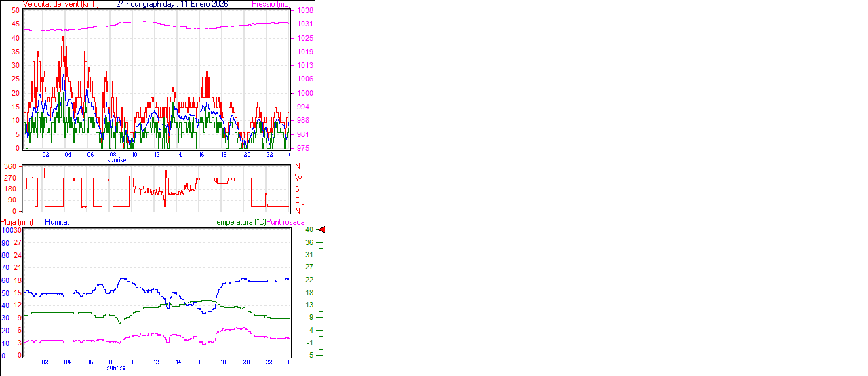This screenshot has width=868, height=376.
Task: Click the blue "Humitat" legend label
Action: pos(57,222)
